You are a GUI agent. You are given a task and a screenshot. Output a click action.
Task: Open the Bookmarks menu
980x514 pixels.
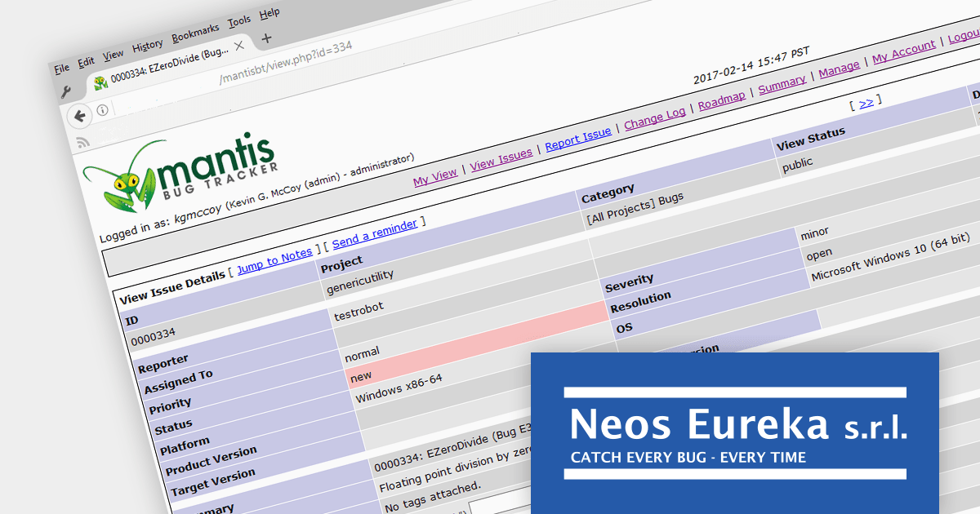(x=195, y=32)
